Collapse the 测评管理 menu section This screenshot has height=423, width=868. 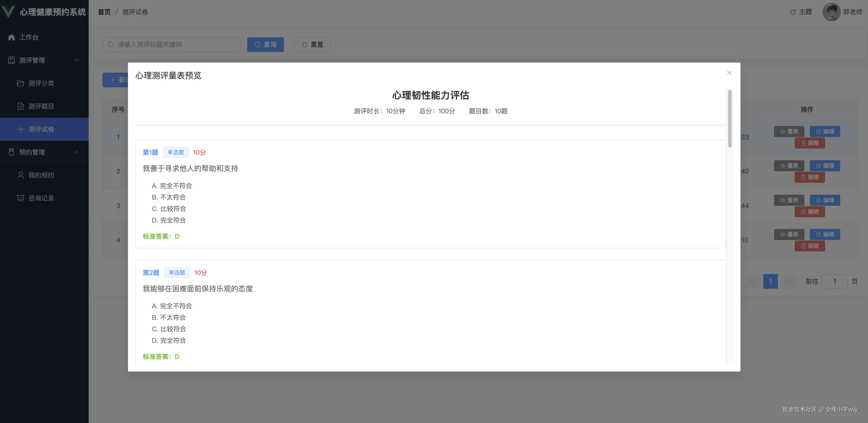(77, 60)
